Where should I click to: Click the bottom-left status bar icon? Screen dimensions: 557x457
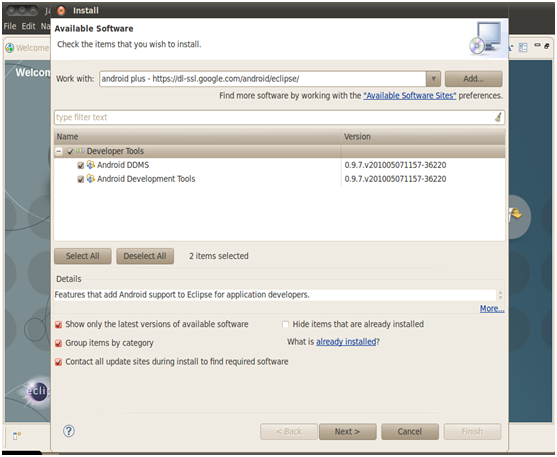click(x=17, y=435)
